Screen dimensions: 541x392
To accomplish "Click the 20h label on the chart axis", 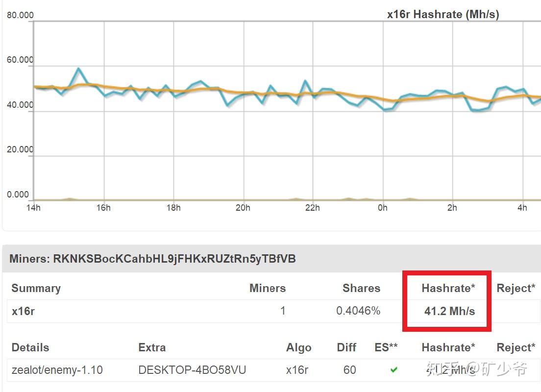I will 243,208.
